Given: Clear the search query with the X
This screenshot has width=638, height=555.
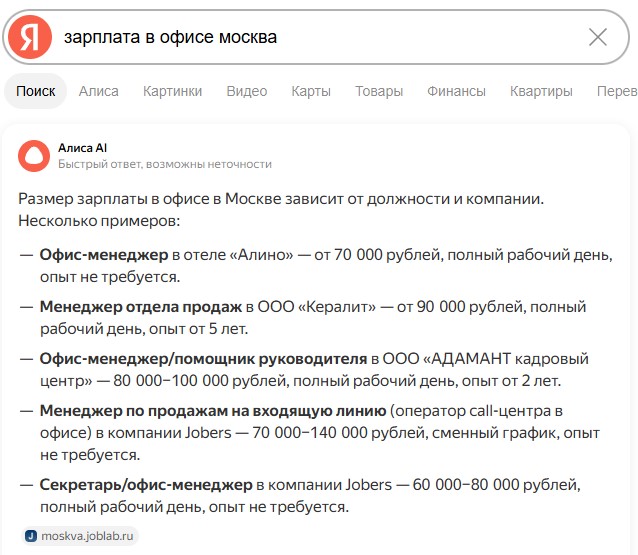Looking at the screenshot, I should (598, 37).
